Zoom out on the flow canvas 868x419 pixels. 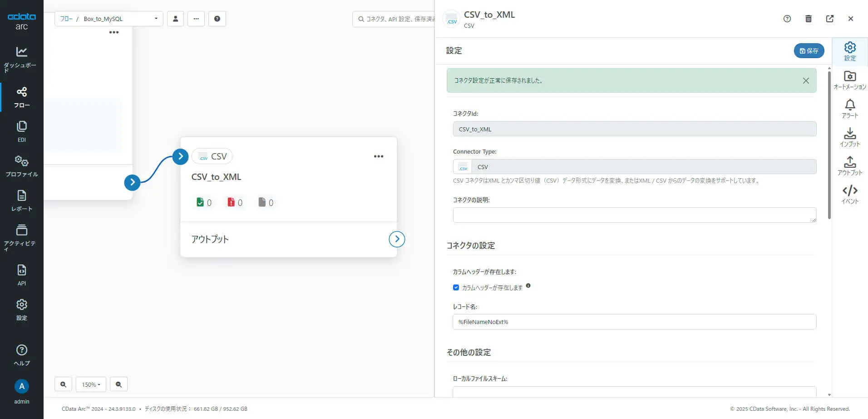[118, 384]
